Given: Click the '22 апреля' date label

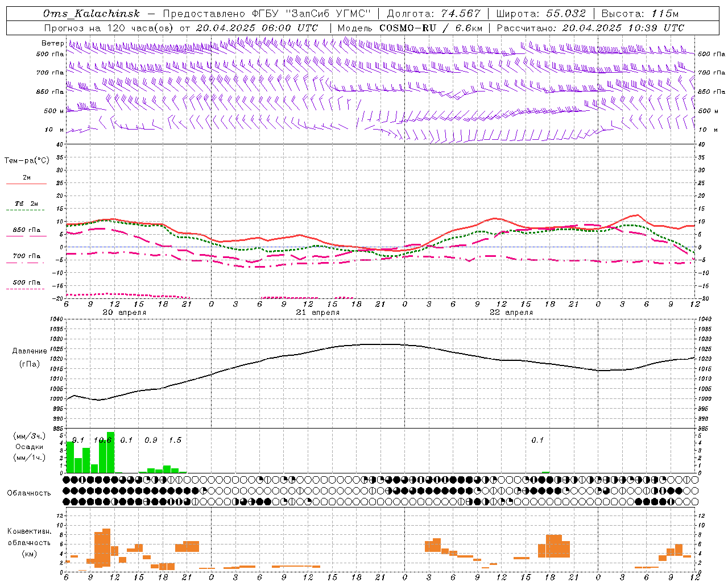Looking at the screenshot, I should (x=511, y=313).
